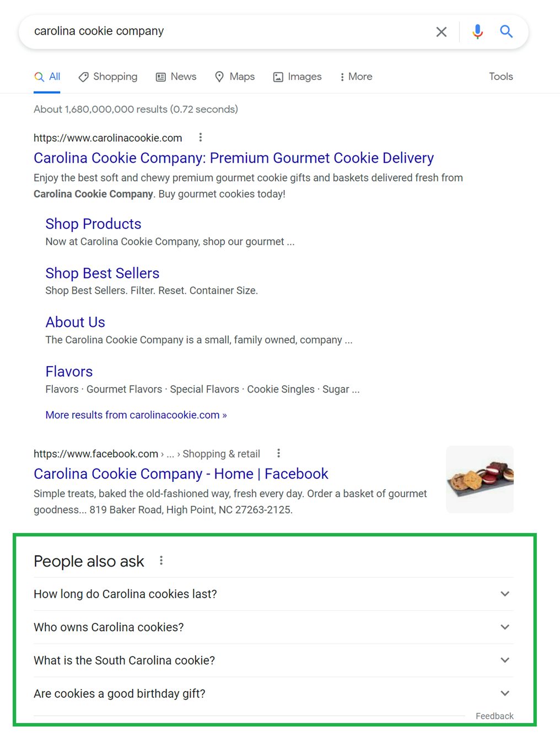Open the Tools menu
The width and height of the screenshot is (560, 737).
(500, 77)
